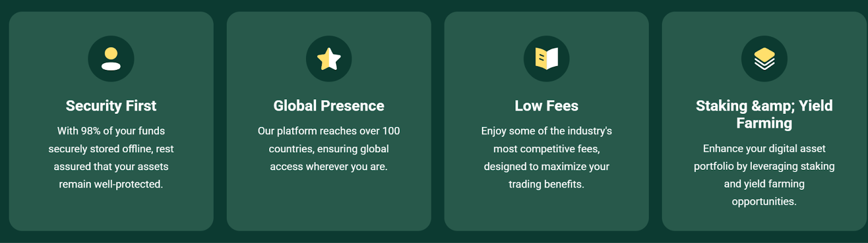Screen dimensions: 868x243
Task: Click the Low Fees description paragraph
Action: (x=546, y=157)
